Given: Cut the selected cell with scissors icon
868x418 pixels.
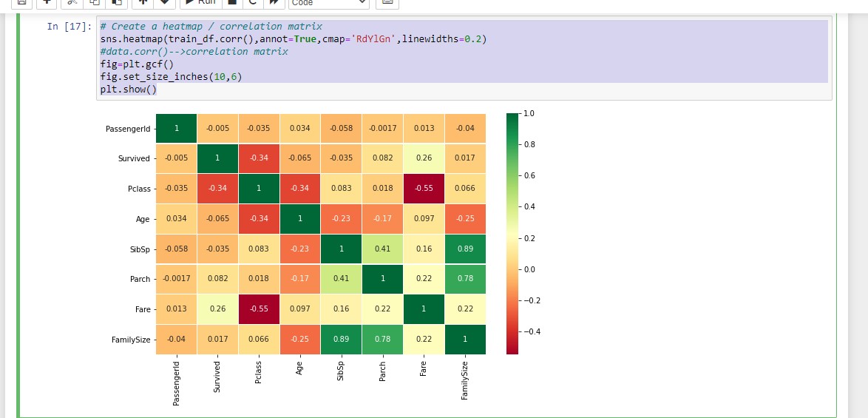Looking at the screenshot, I should click(x=74, y=2).
